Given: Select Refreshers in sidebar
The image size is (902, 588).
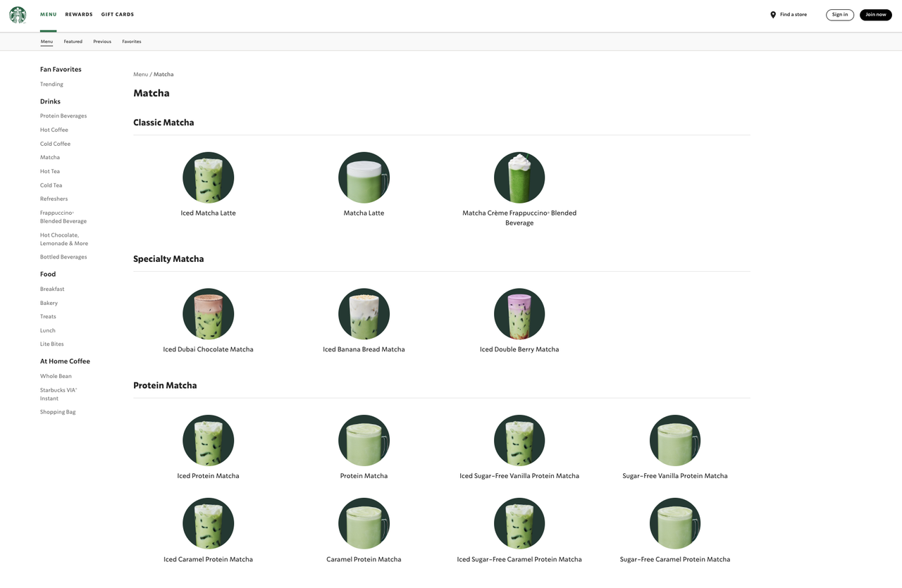Looking at the screenshot, I should click(54, 199).
